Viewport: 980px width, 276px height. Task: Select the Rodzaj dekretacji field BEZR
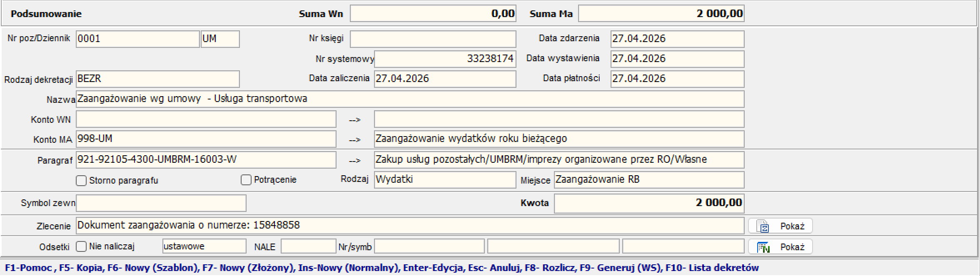click(x=158, y=79)
